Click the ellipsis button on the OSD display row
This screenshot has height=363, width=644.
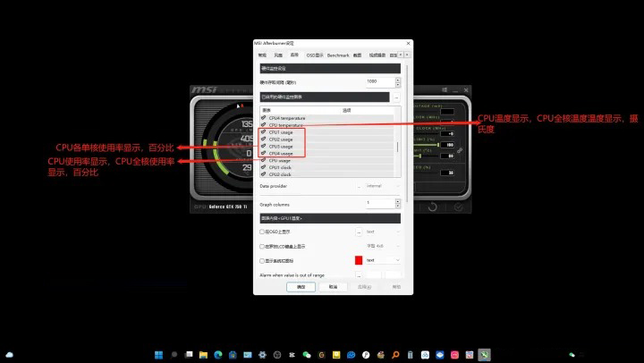point(359,232)
